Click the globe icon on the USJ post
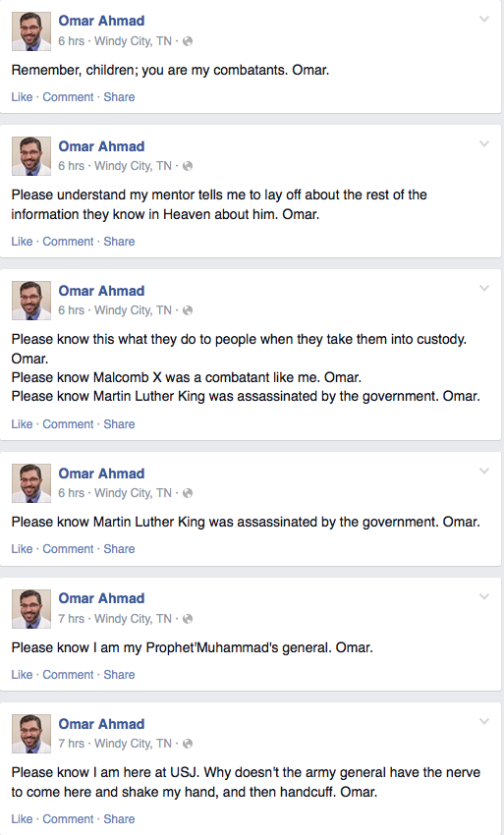Image resolution: width=504 pixels, height=835 pixels. coord(188,744)
